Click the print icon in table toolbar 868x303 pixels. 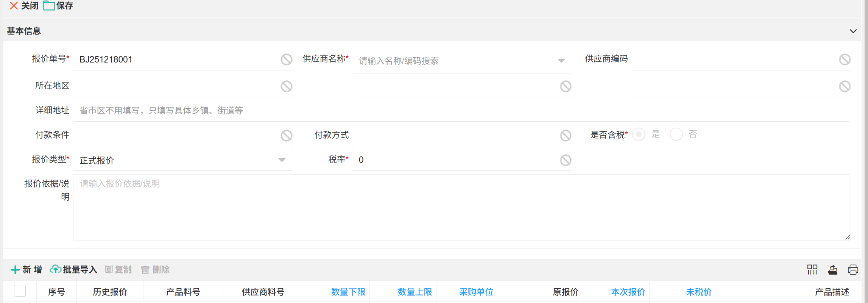pos(853,270)
